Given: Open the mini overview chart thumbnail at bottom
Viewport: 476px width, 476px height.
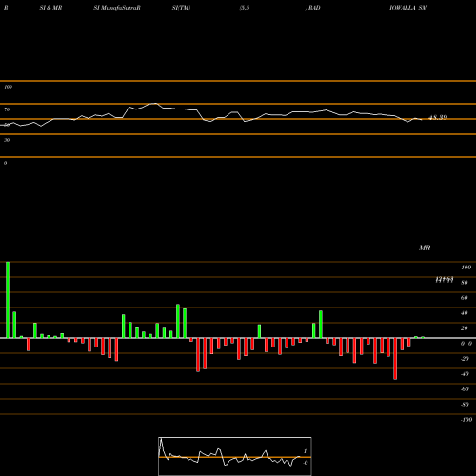Looking at the screenshot, I should click(235, 456).
